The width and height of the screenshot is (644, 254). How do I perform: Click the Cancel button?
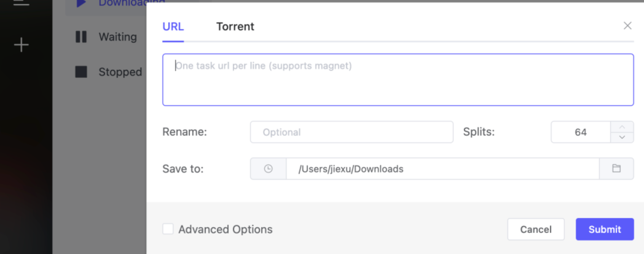click(x=536, y=229)
